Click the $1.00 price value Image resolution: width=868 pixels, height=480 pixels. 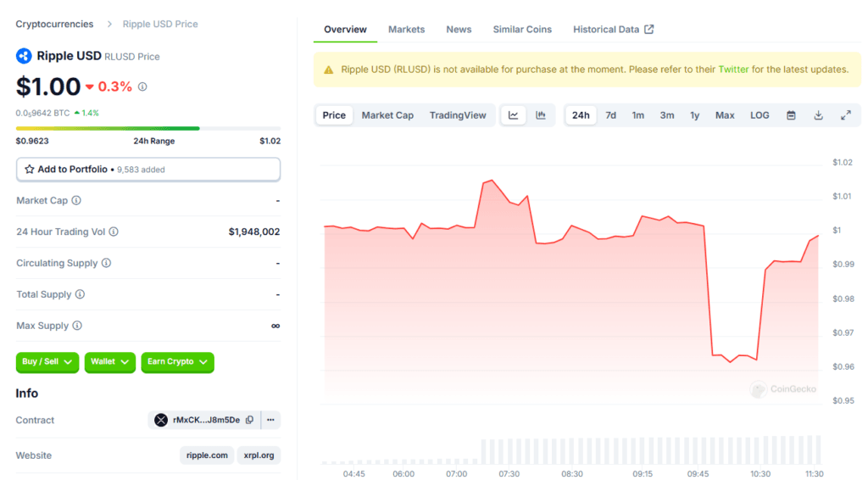click(48, 87)
